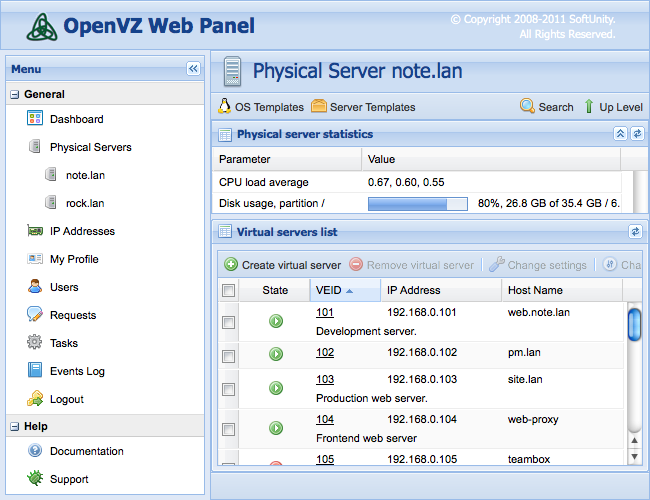The height and width of the screenshot is (500, 650).
Task: Check the select-all checkbox in the table header
Action: (x=229, y=290)
